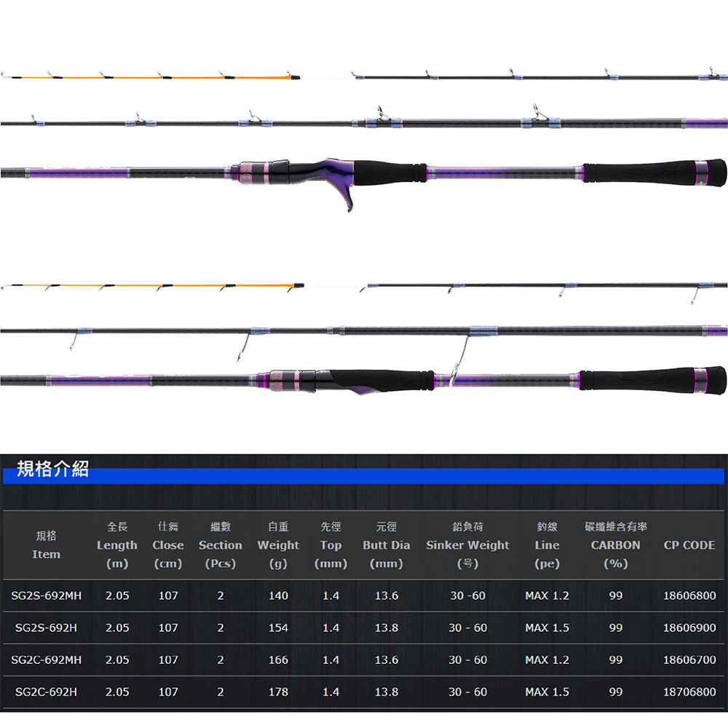This screenshot has height=728, width=728.
Task: Click the Length column header
Action: (x=117, y=545)
